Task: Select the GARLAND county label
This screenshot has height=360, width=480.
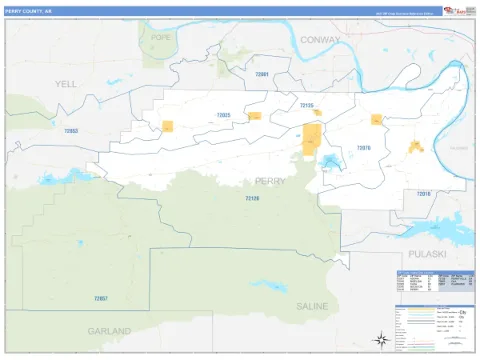Action: [109, 331]
